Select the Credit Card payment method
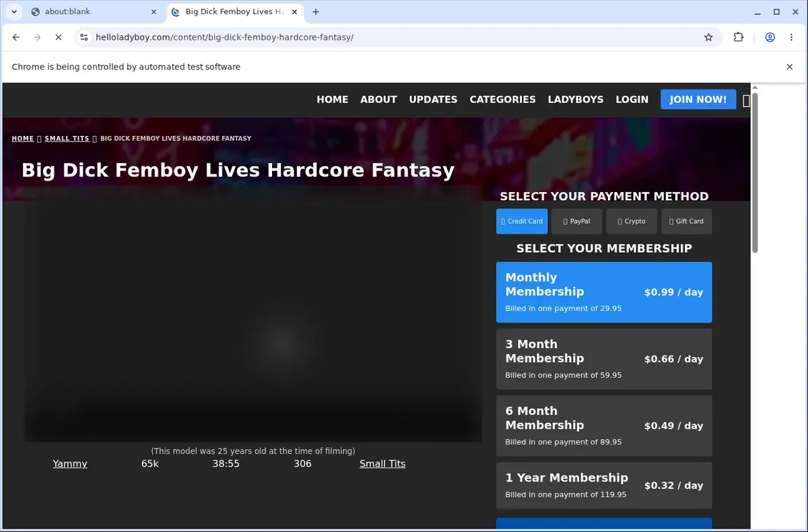 [522, 222]
